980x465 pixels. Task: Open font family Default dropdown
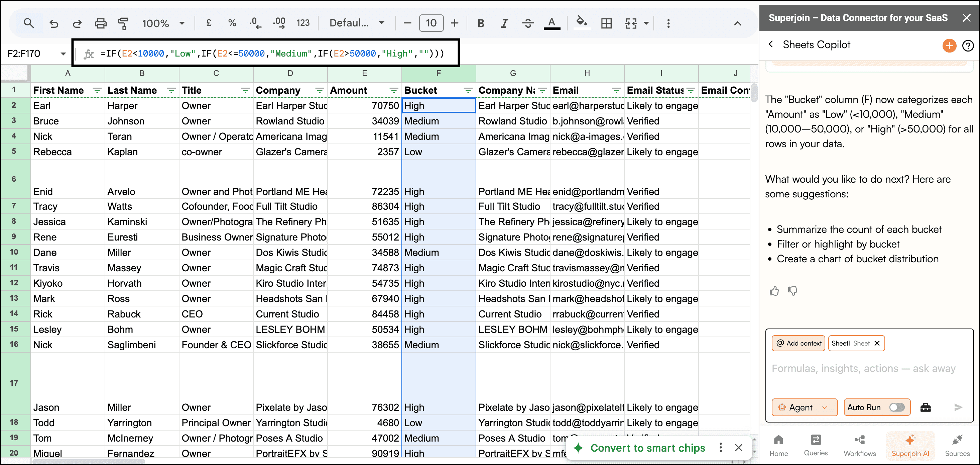(357, 23)
